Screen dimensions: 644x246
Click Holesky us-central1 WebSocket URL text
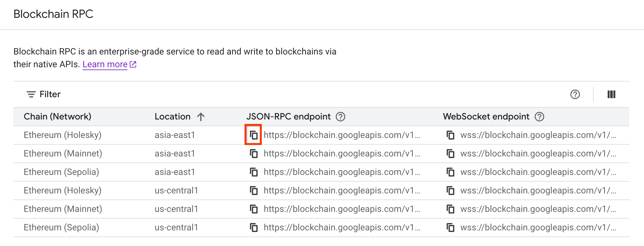538,190
